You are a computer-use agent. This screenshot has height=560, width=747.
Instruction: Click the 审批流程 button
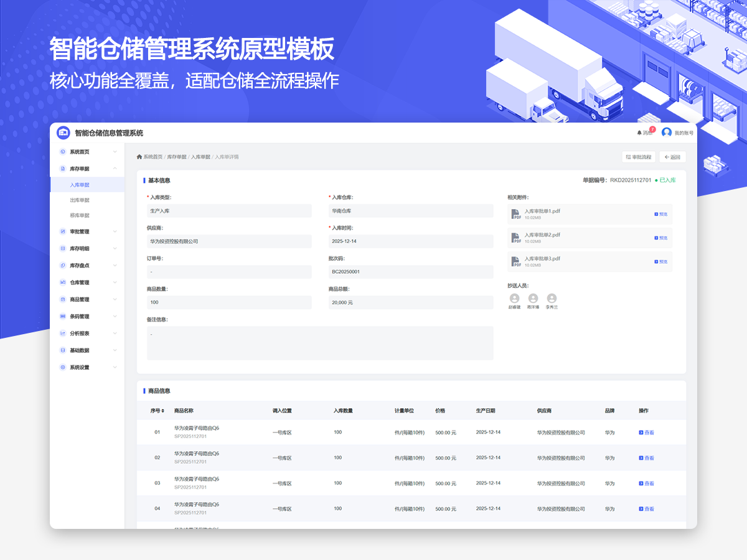tap(638, 157)
